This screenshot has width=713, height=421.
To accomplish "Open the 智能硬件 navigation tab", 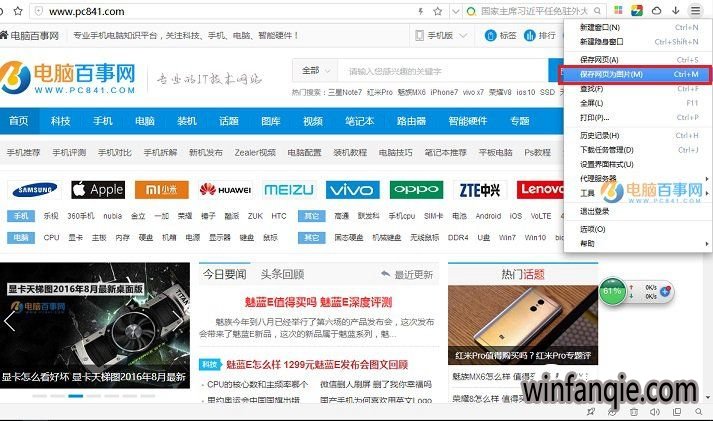I will [x=467, y=121].
